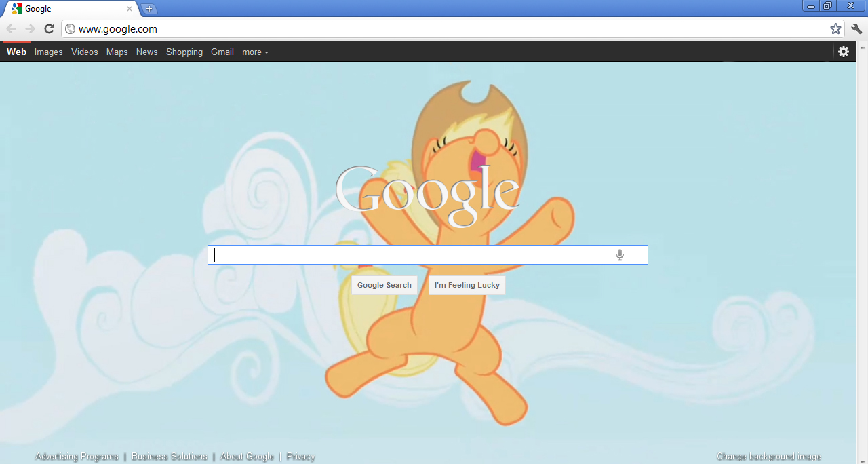Reload the page with the refresh icon
The image size is (868, 464).
click(x=49, y=28)
